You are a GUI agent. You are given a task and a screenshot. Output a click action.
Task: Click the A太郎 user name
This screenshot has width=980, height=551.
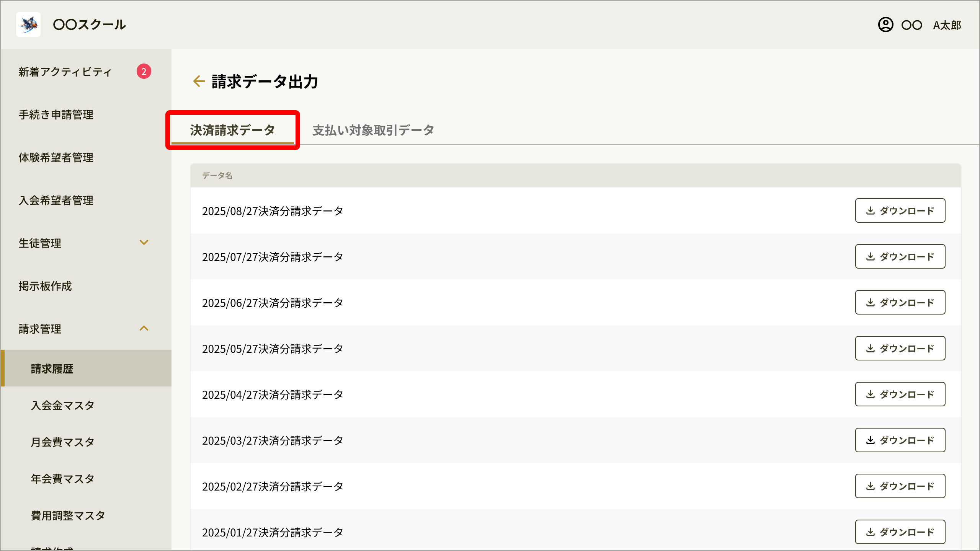pos(947,25)
